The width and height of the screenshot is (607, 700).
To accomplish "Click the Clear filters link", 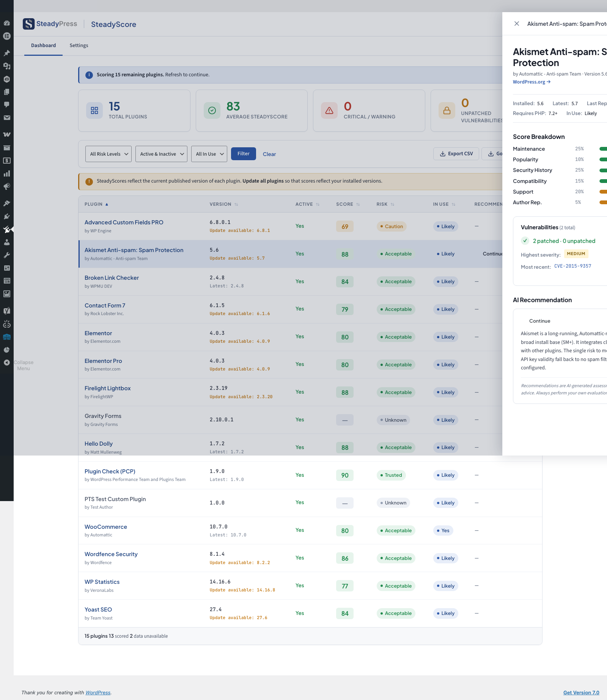I will tap(269, 154).
